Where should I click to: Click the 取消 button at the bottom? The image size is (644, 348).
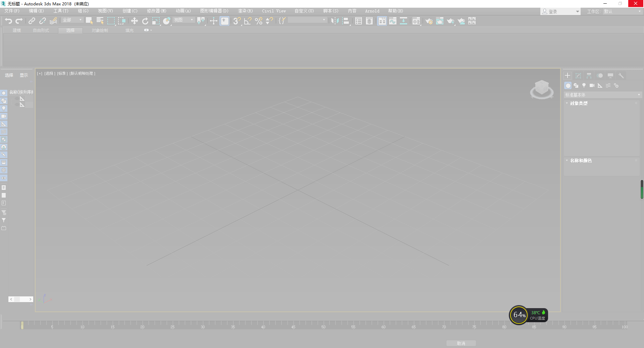click(461, 343)
